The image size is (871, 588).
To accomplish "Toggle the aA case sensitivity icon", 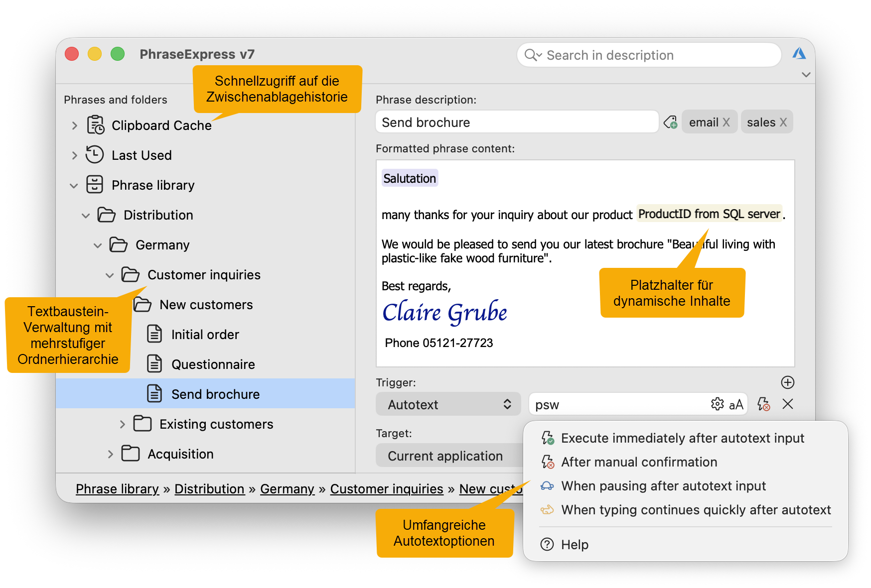I will pyautogui.click(x=736, y=405).
